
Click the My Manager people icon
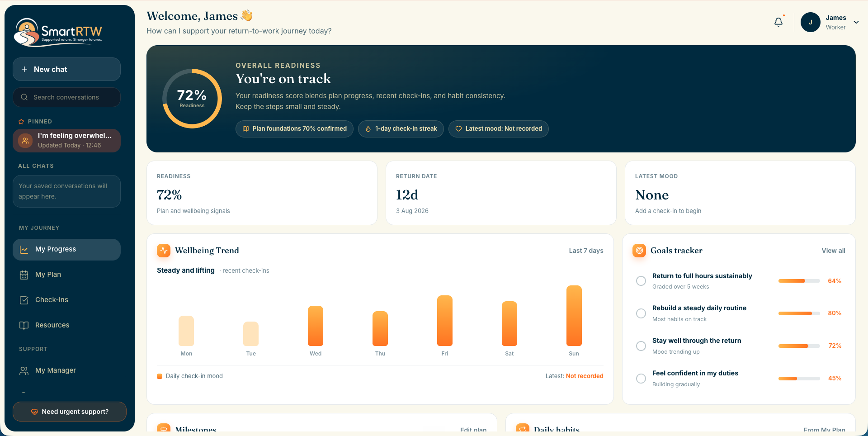(24, 371)
